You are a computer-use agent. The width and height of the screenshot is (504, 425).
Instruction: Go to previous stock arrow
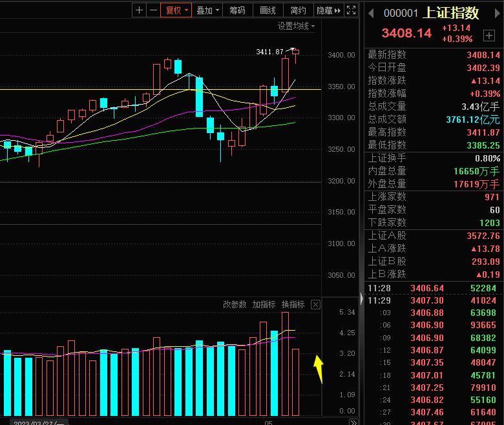coord(371,13)
